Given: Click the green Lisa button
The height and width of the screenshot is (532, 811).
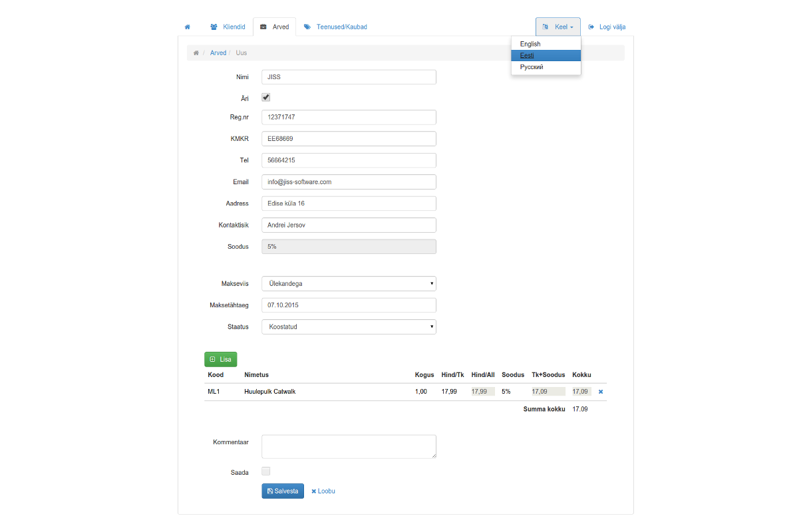Looking at the screenshot, I should (220, 359).
